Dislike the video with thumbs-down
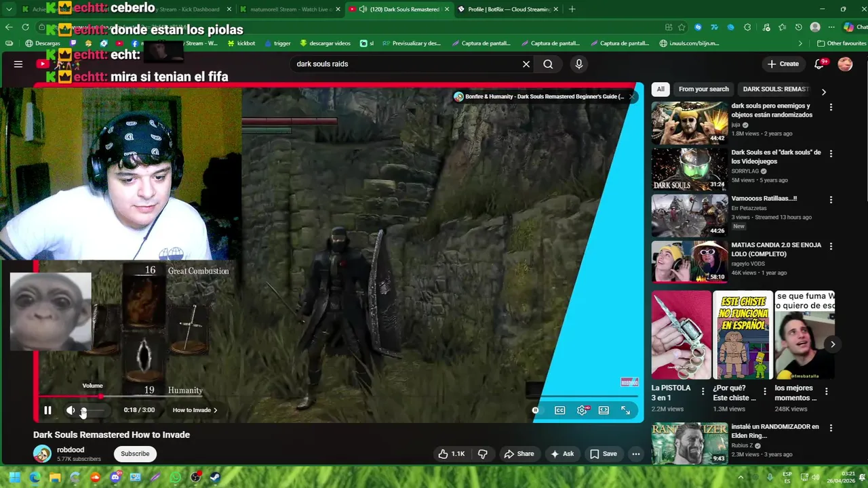 coord(483,454)
